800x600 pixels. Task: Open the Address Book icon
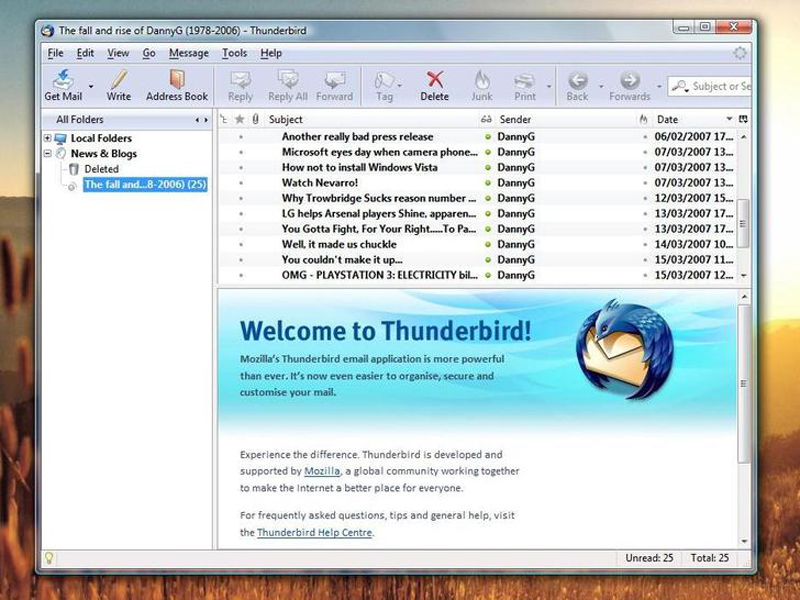point(175,83)
